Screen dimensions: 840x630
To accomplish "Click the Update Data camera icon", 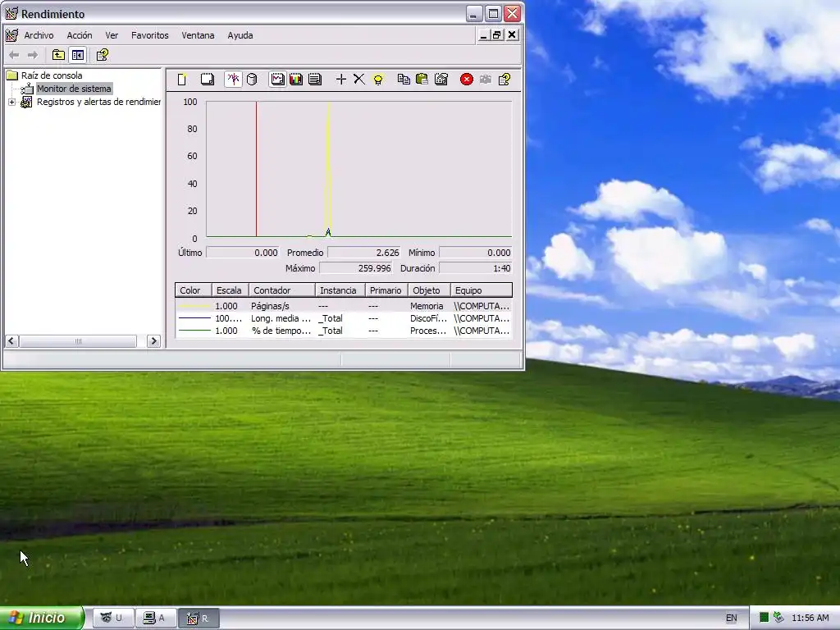I will tap(486, 80).
